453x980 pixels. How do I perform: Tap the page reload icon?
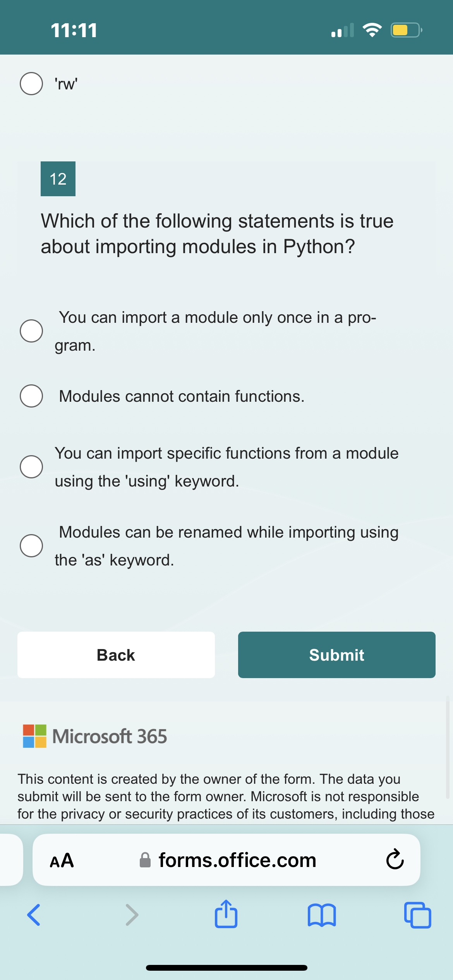395,860
